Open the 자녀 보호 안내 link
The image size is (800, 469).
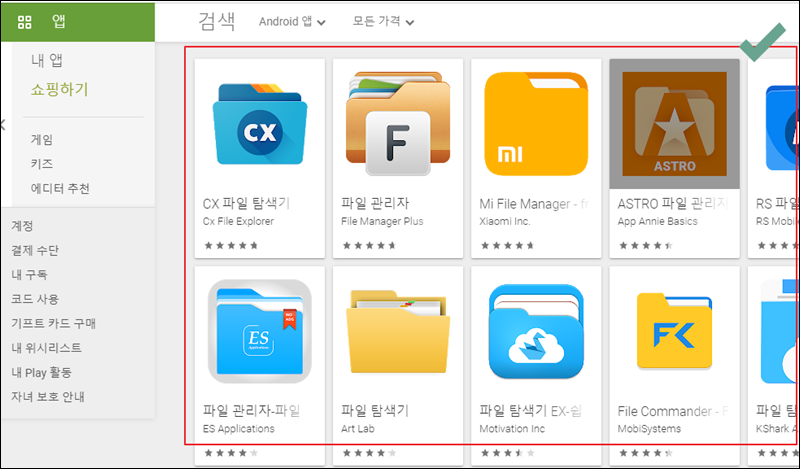[x=48, y=397]
